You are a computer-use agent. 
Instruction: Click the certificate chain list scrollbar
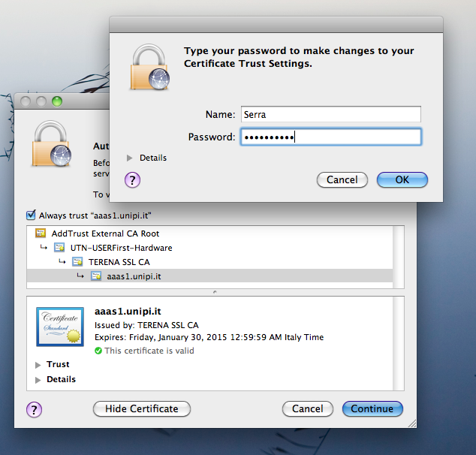pos(399,257)
